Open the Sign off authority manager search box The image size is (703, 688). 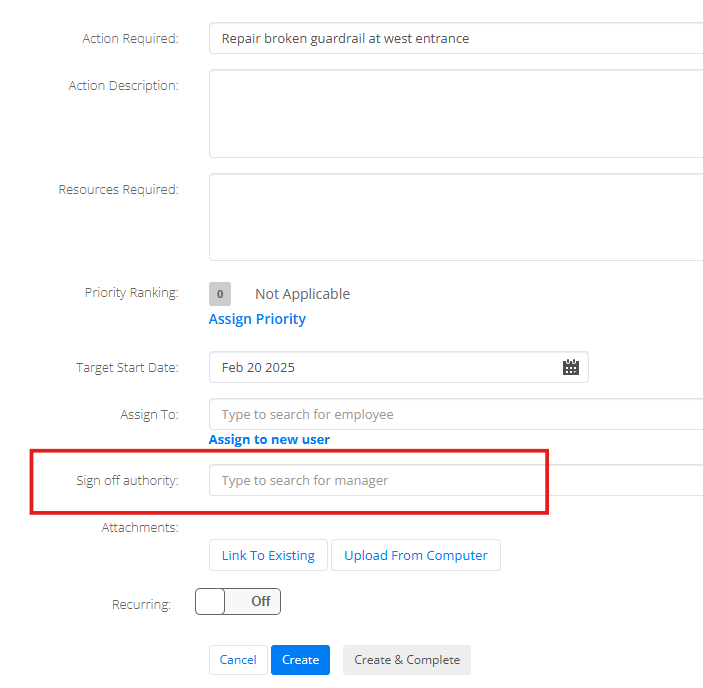coord(456,480)
